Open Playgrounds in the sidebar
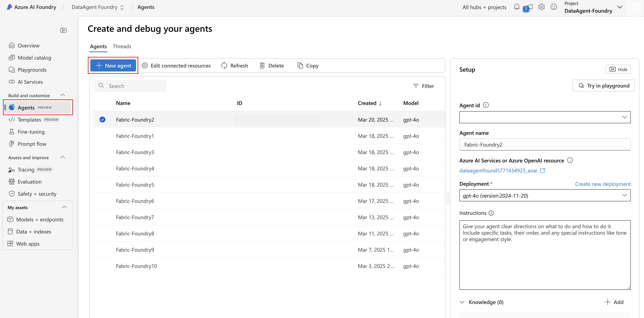 (32, 70)
